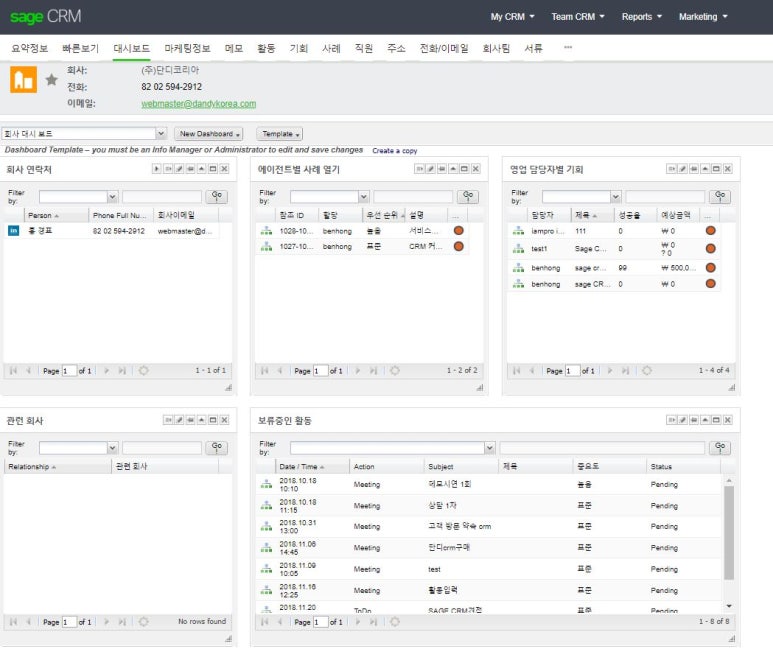Click Go in the 영업 담당자별 기회 filter
The image size is (773, 660).
coord(720,196)
